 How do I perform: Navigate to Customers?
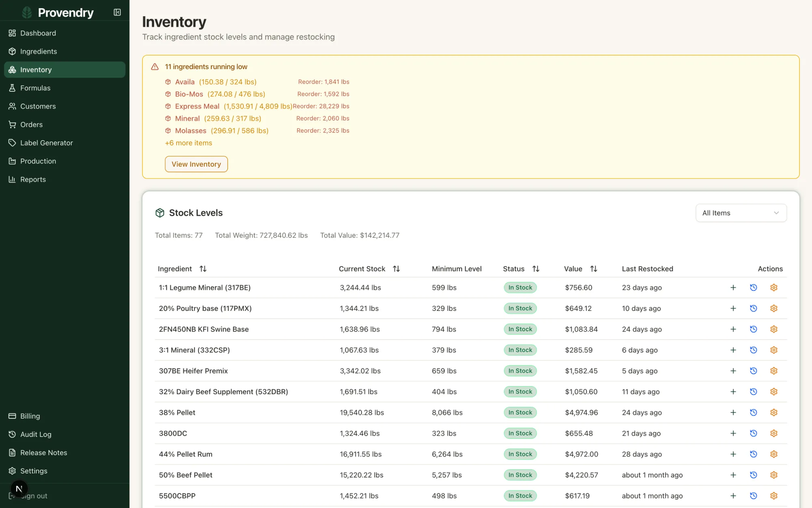point(65,106)
